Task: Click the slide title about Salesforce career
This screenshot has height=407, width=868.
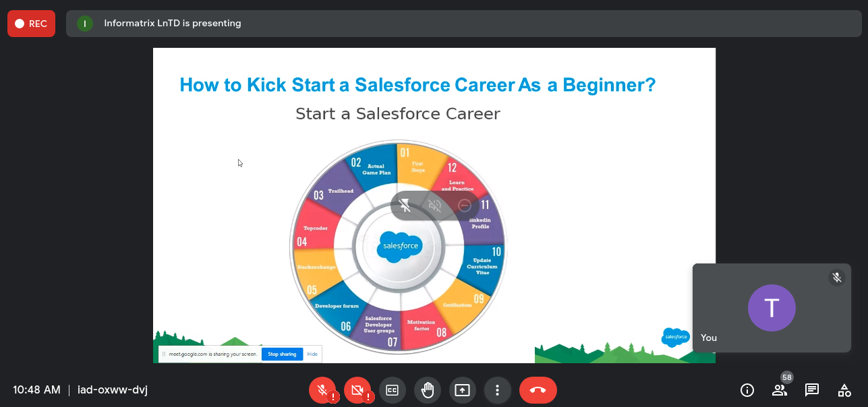Action: tap(417, 85)
